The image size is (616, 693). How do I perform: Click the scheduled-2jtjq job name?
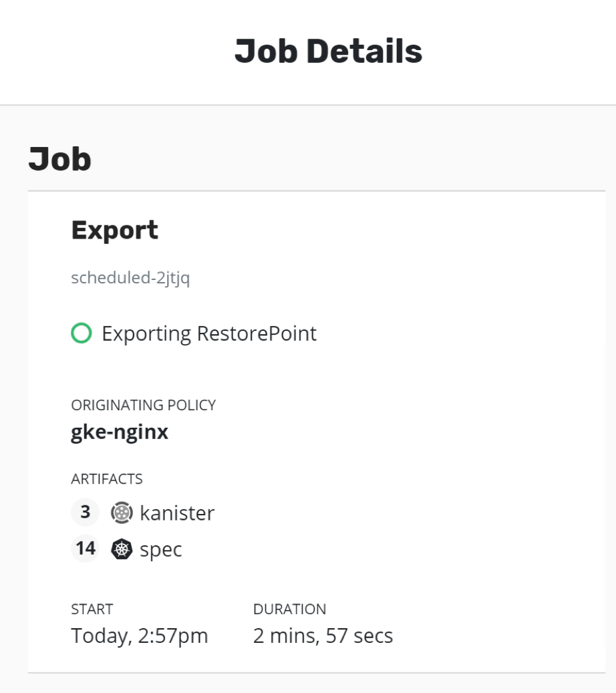130,278
